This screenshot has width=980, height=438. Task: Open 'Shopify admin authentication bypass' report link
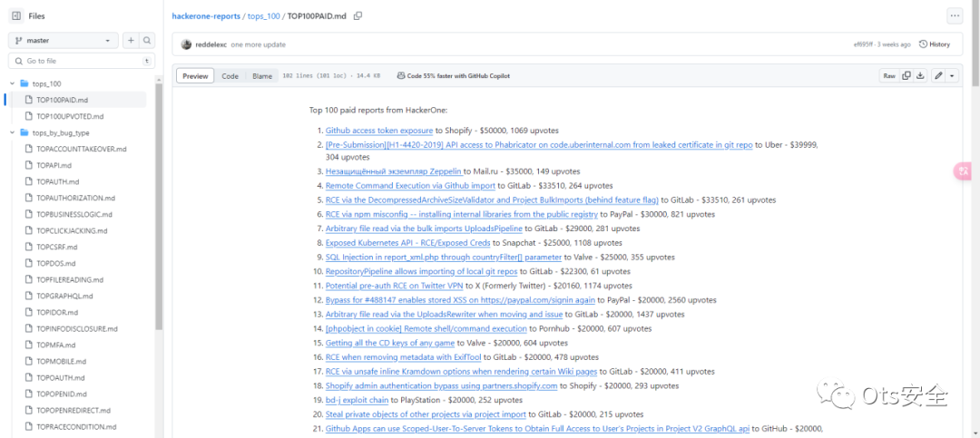tap(441, 386)
